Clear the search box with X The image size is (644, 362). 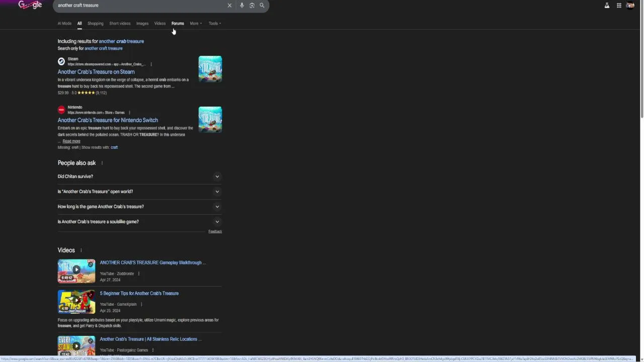pyautogui.click(x=229, y=6)
